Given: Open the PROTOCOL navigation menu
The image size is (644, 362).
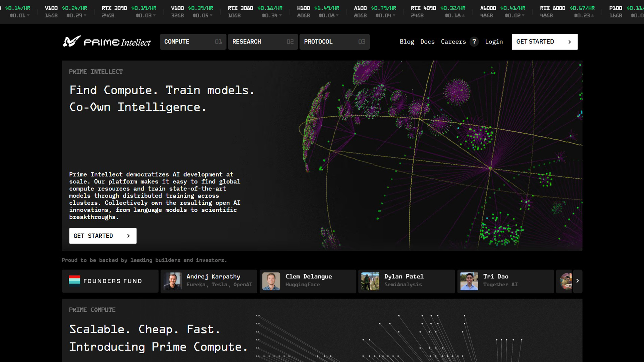Looking at the screenshot, I should point(334,42).
